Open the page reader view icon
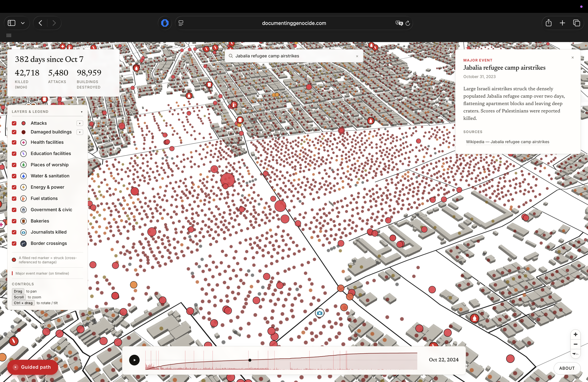 pyautogui.click(x=181, y=23)
